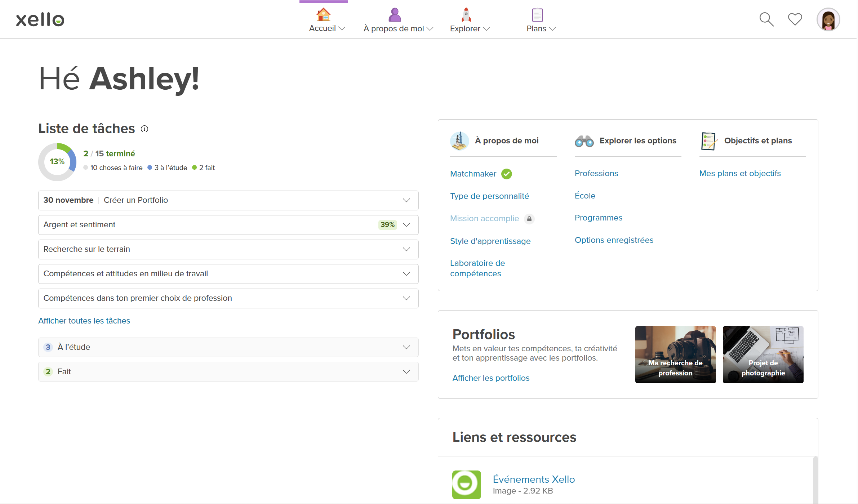Screen dimensions: 858x504
Task: Expand the Fait section
Action: [228, 372]
